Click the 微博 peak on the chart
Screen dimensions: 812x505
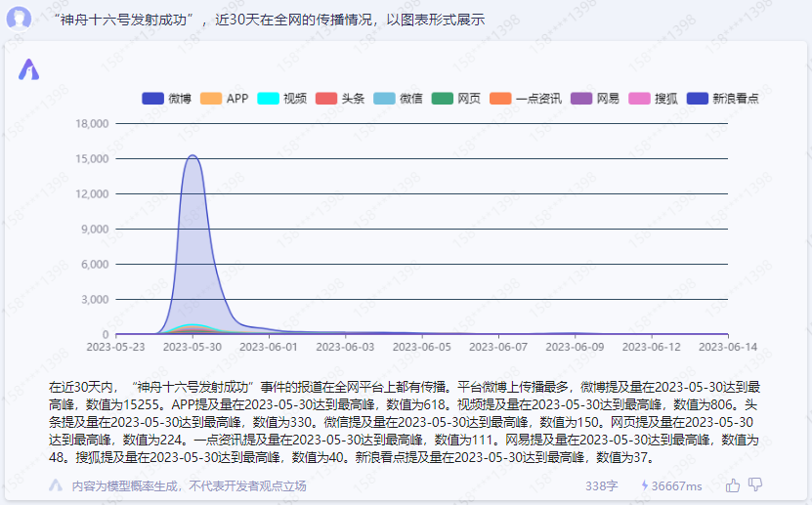coord(192,155)
